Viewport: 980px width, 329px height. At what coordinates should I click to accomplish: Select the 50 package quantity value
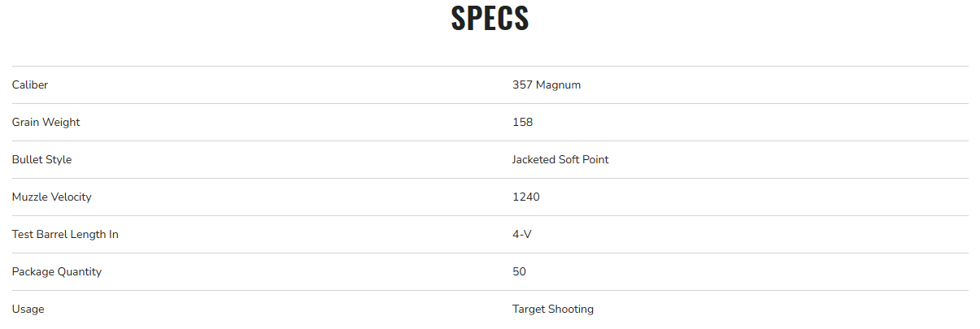[519, 271]
